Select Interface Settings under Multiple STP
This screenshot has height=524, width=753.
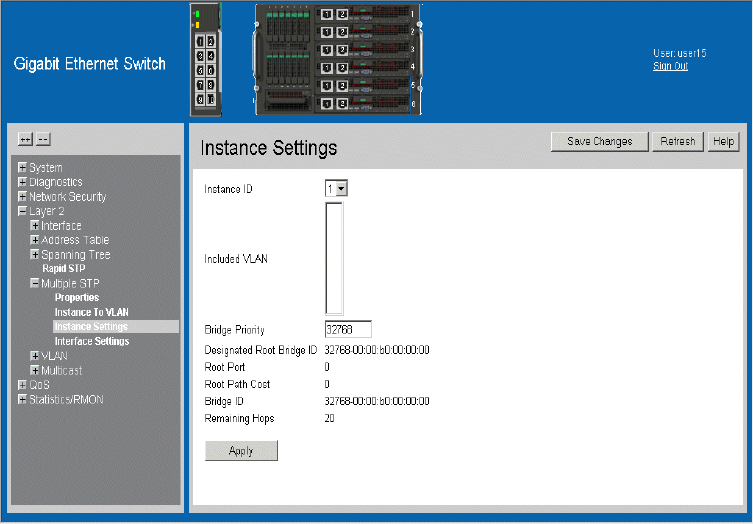(91, 342)
